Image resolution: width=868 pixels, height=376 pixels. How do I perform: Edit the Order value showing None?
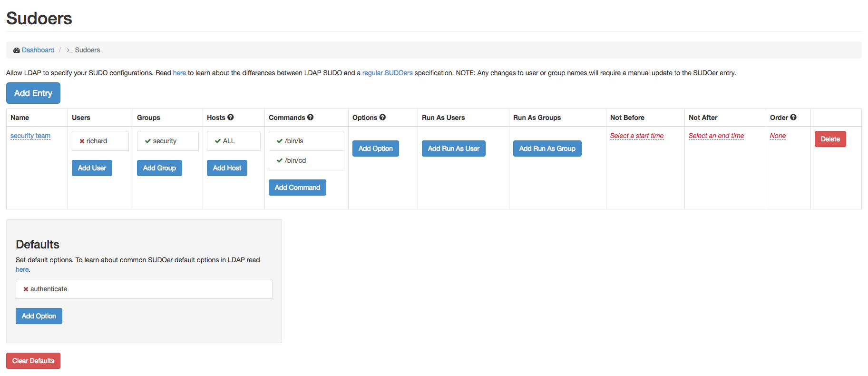click(x=778, y=136)
